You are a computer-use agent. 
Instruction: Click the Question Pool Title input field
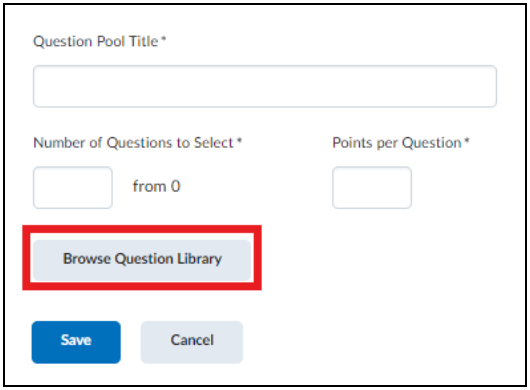[x=265, y=87]
